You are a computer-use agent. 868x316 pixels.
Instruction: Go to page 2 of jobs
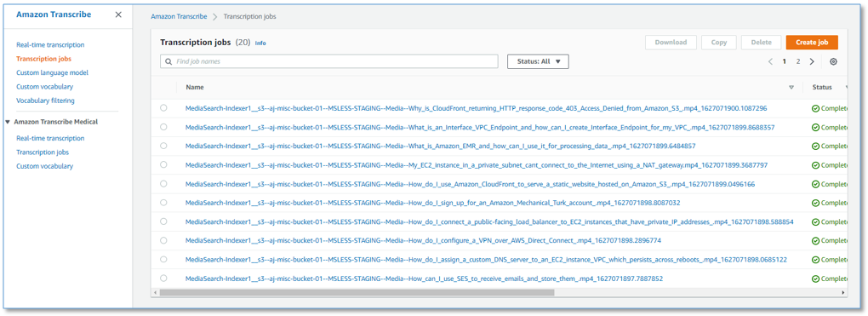[x=798, y=61]
